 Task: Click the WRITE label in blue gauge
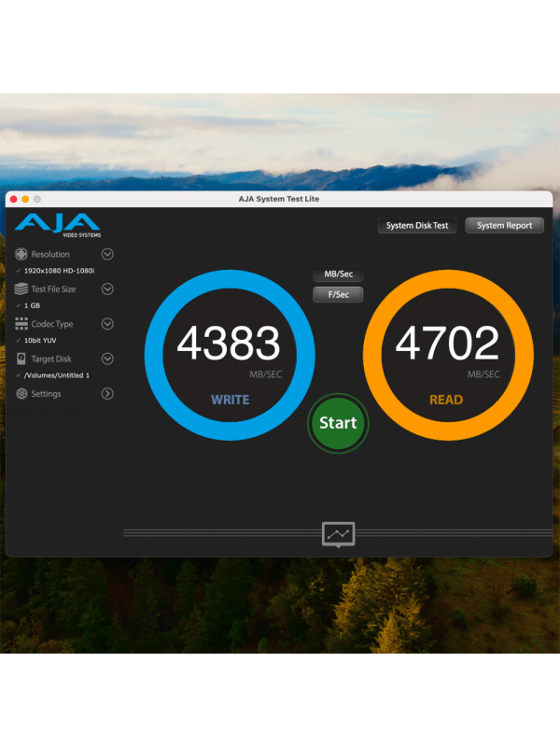tap(230, 400)
